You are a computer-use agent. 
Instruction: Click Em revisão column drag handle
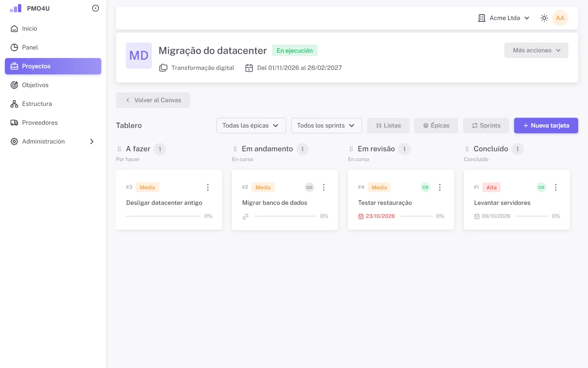click(x=351, y=149)
